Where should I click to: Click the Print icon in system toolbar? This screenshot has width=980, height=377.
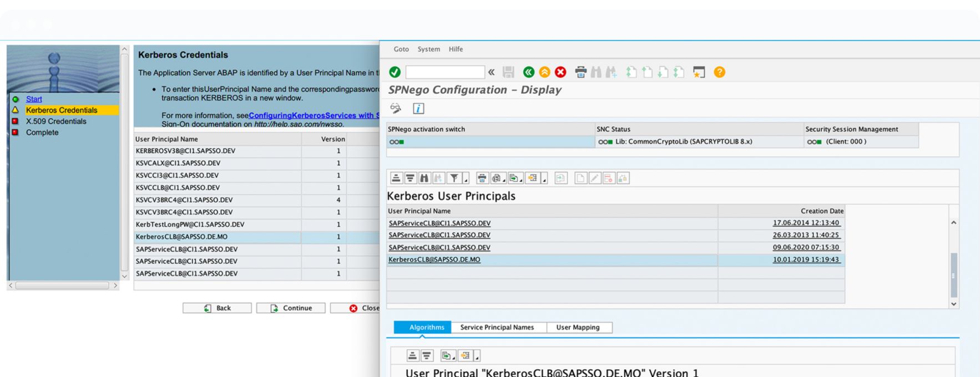click(580, 72)
